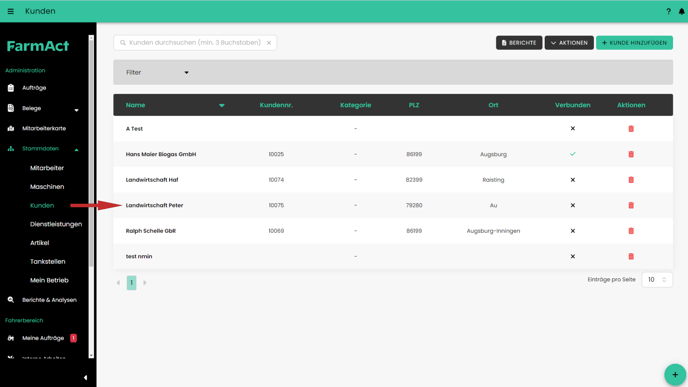Image resolution: width=688 pixels, height=387 pixels.
Task: Select Kunden in the sidebar
Action: [x=42, y=205]
